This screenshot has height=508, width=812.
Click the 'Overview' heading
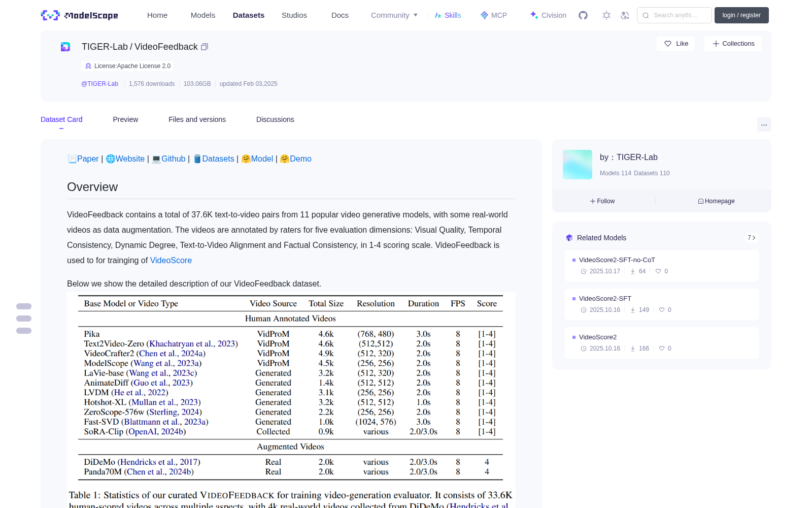point(92,187)
